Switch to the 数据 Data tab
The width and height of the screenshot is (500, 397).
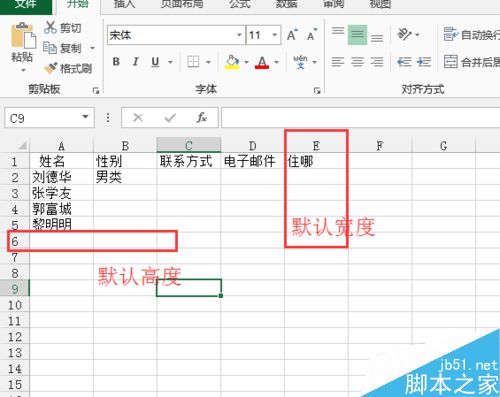(287, 5)
